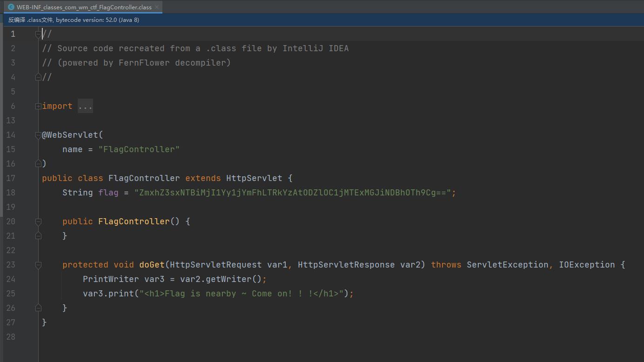Click the PrintWriter type on line 24
644x362 pixels.
point(111,279)
